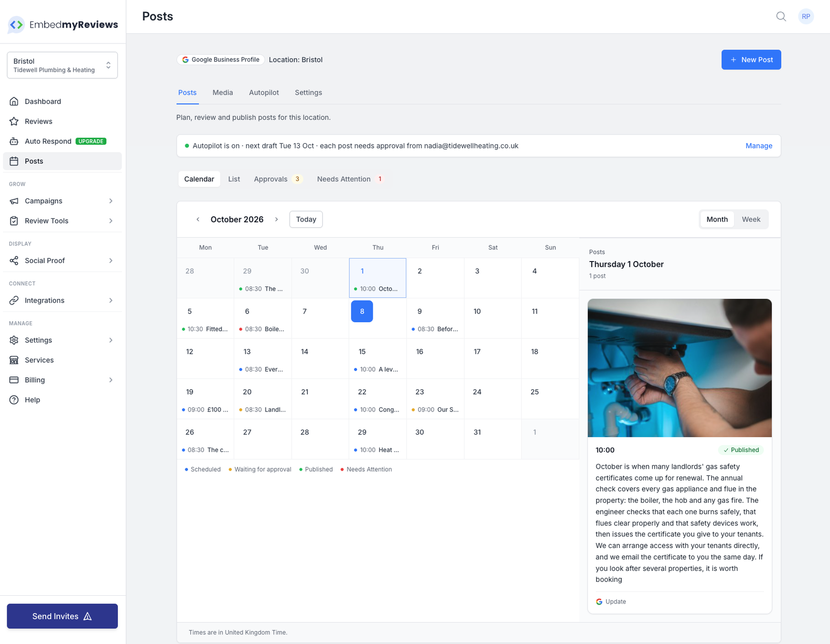Image resolution: width=830 pixels, height=644 pixels.
Task: Open the RP user avatar menu
Action: coord(806,17)
